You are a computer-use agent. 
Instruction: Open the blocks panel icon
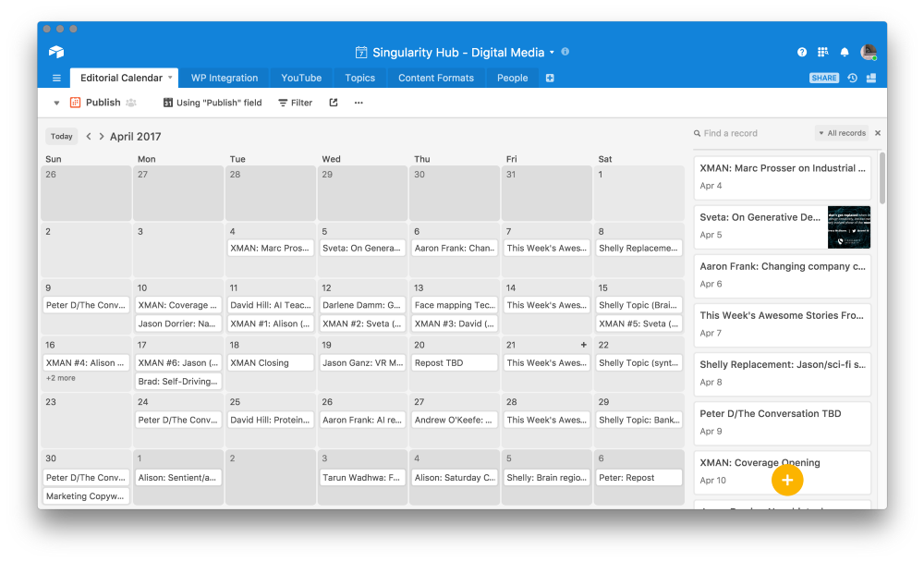click(x=871, y=78)
